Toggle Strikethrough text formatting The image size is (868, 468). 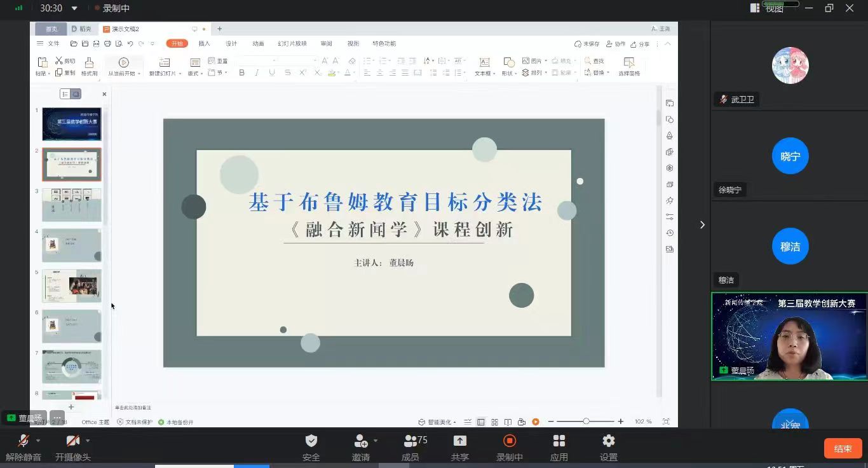coord(287,73)
